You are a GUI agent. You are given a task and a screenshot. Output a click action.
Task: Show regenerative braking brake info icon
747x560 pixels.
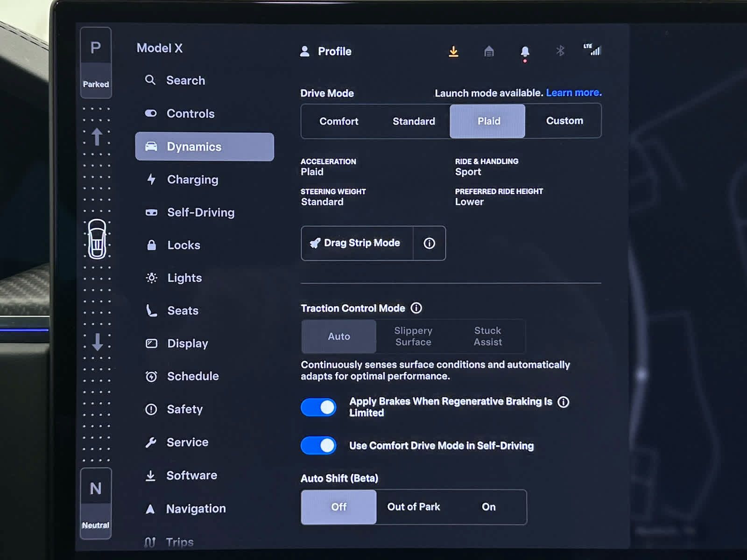pyautogui.click(x=564, y=402)
